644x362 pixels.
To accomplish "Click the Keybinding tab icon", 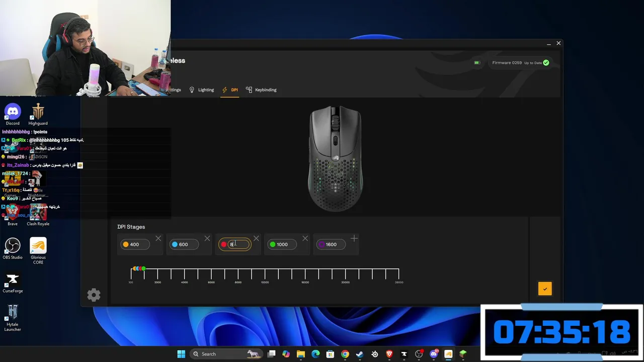I will point(249,89).
